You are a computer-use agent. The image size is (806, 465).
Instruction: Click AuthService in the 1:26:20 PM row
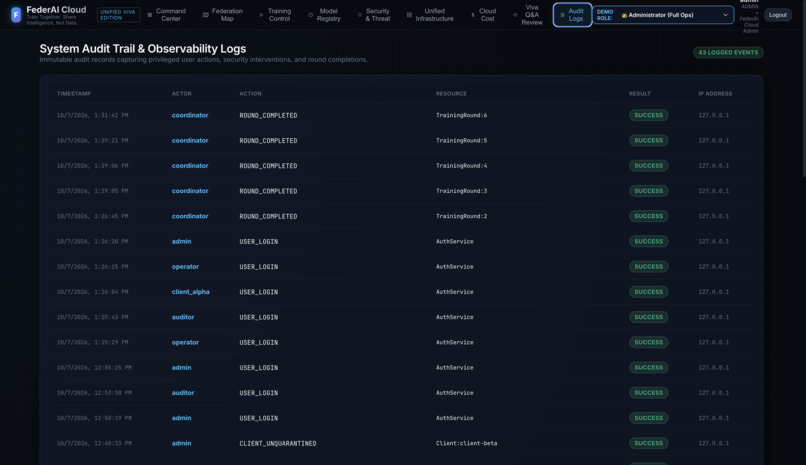tap(454, 241)
